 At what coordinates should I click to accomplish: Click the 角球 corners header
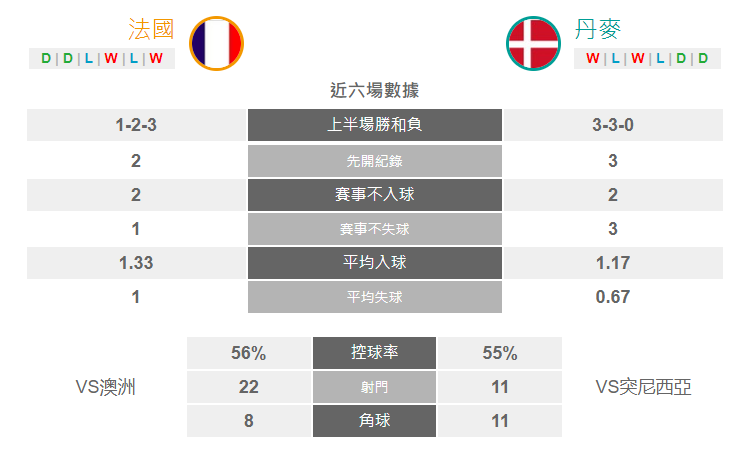pos(374,421)
